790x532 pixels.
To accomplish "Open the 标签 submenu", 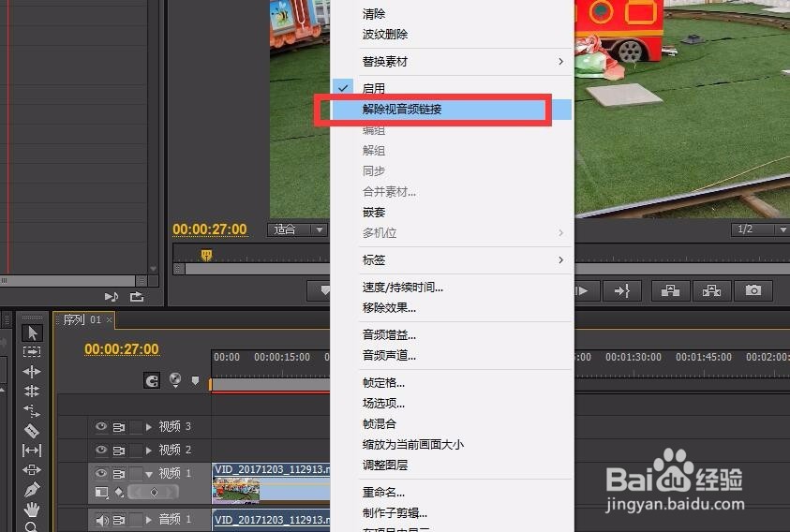I will [452, 260].
